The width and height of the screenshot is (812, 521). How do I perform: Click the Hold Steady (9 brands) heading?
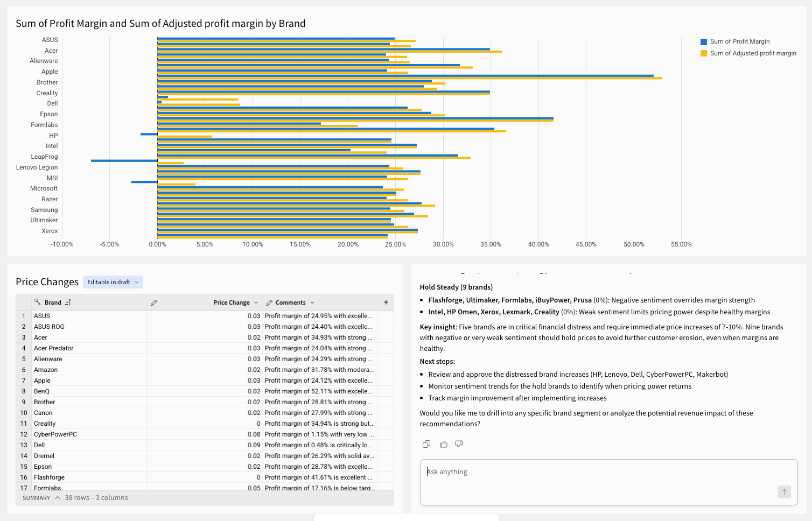(x=456, y=287)
